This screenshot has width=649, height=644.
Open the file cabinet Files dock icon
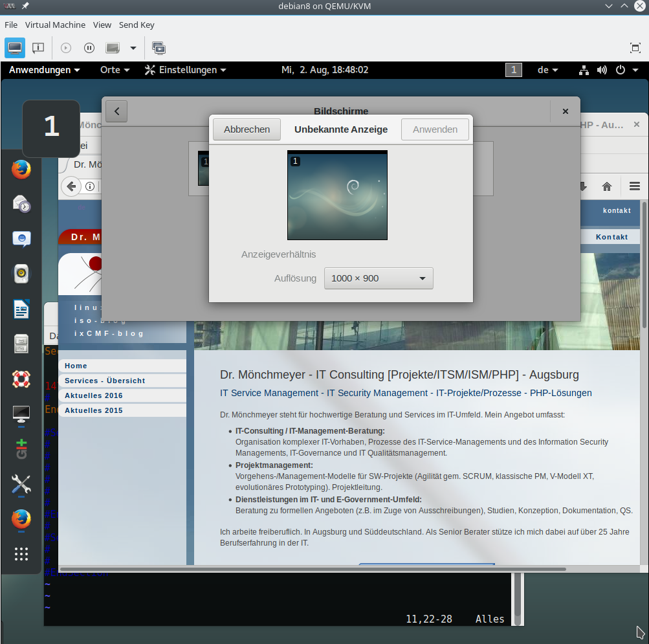pyautogui.click(x=21, y=344)
